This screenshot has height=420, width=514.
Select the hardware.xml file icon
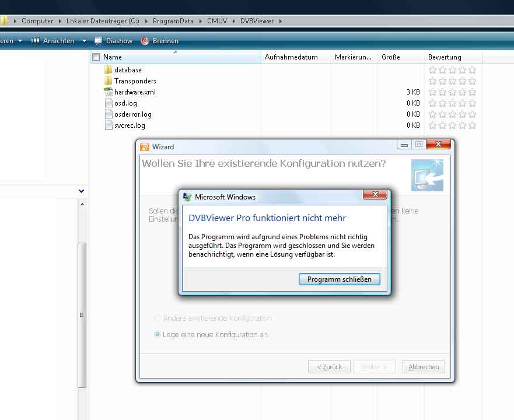pyautogui.click(x=108, y=92)
